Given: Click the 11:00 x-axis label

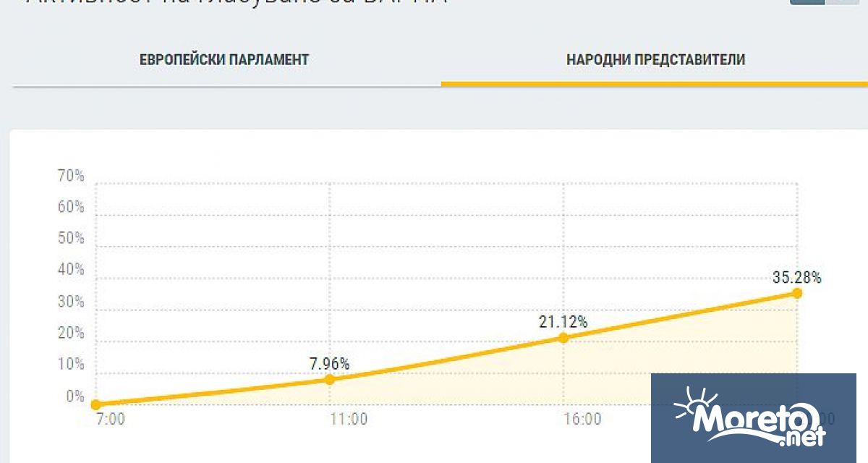Looking at the screenshot, I should tap(349, 420).
